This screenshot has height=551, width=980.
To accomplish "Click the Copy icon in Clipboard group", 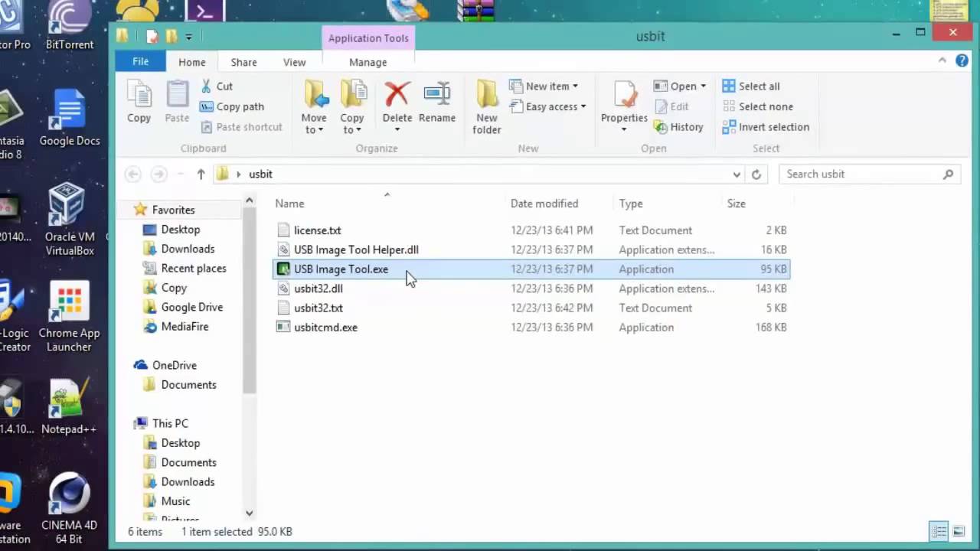I will pos(139,102).
